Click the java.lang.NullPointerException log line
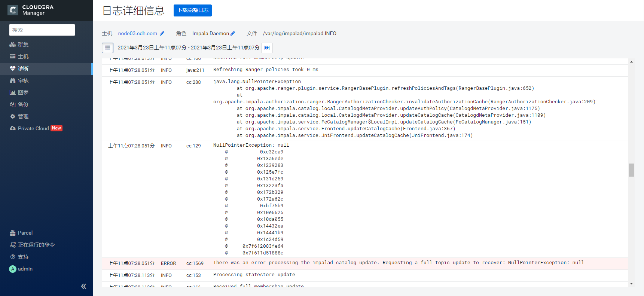This screenshot has height=296, width=644. pos(257,82)
